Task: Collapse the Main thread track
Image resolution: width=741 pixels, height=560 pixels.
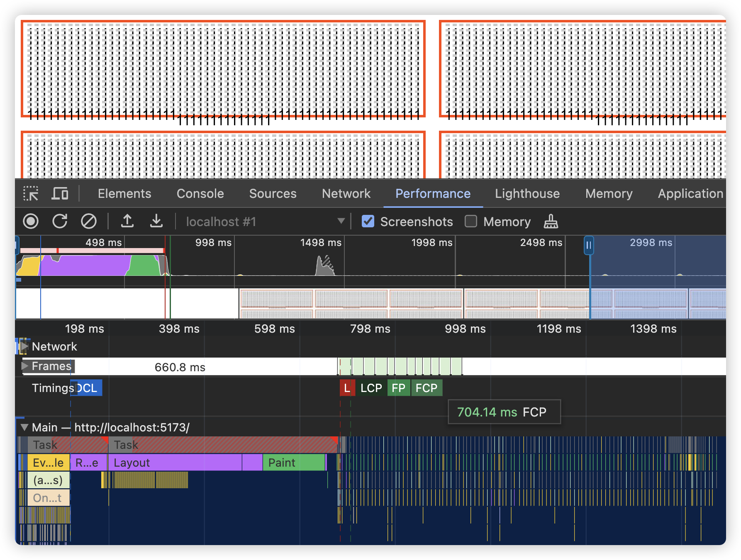Action: point(24,427)
